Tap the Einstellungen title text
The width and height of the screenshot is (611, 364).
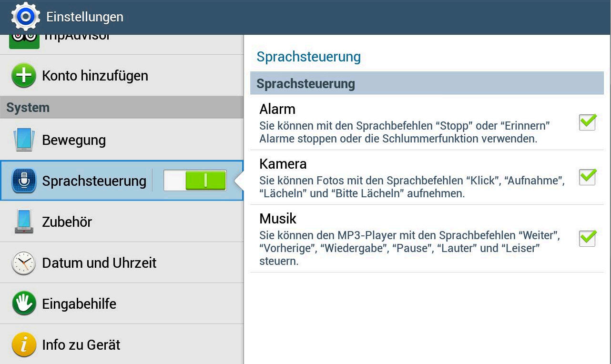tap(85, 17)
